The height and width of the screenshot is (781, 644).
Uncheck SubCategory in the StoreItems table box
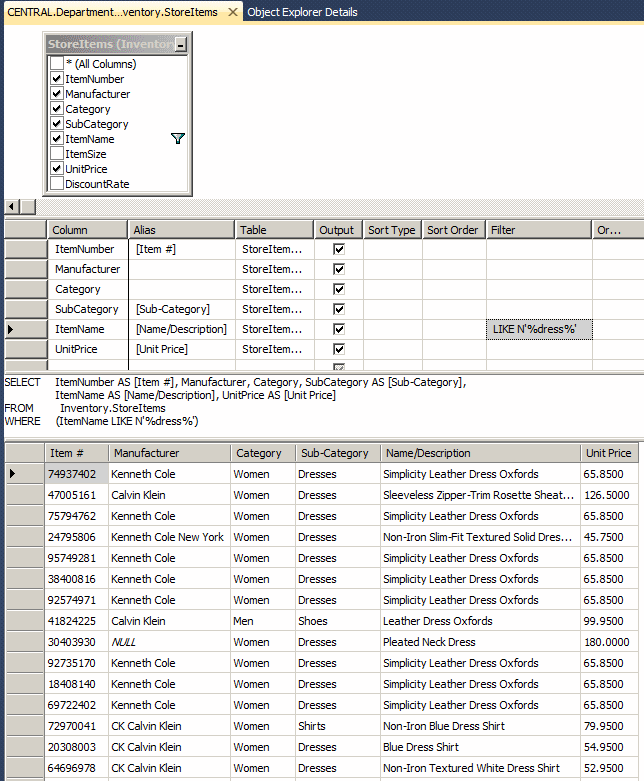[57, 124]
